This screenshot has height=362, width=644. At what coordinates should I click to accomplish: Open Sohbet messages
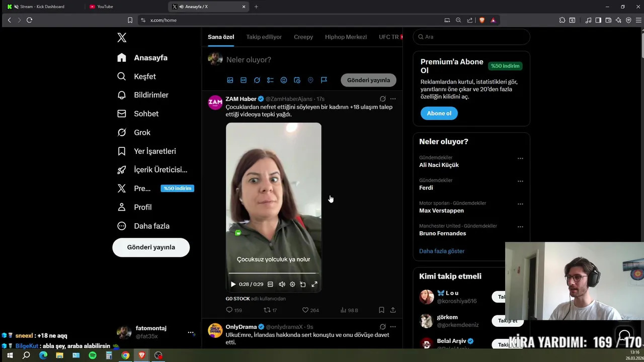138,114
